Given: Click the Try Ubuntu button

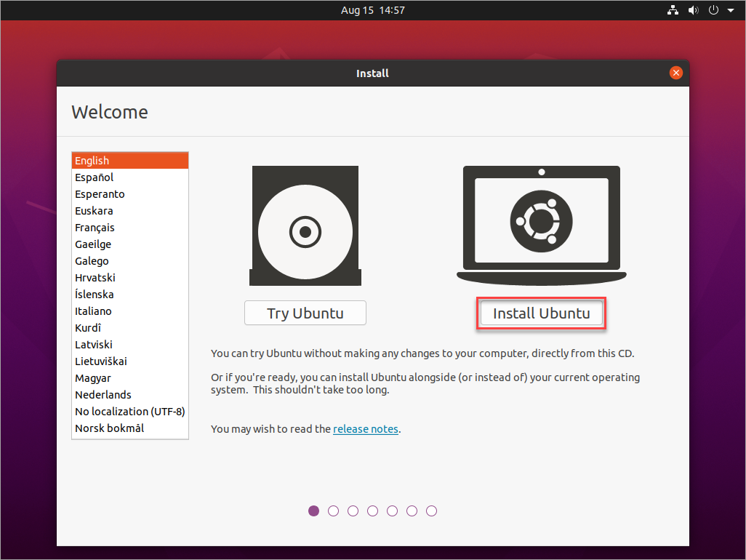Looking at the screenshot, I should 305,313.
